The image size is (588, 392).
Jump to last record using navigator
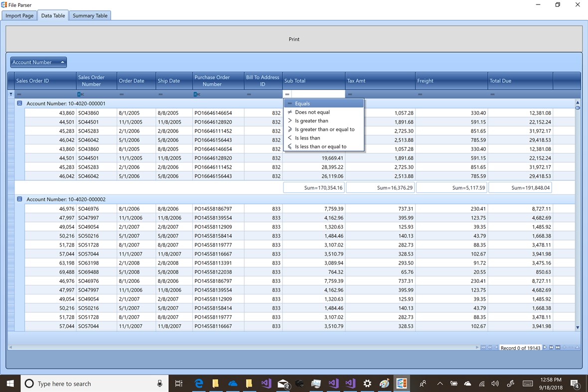point(558,348)
